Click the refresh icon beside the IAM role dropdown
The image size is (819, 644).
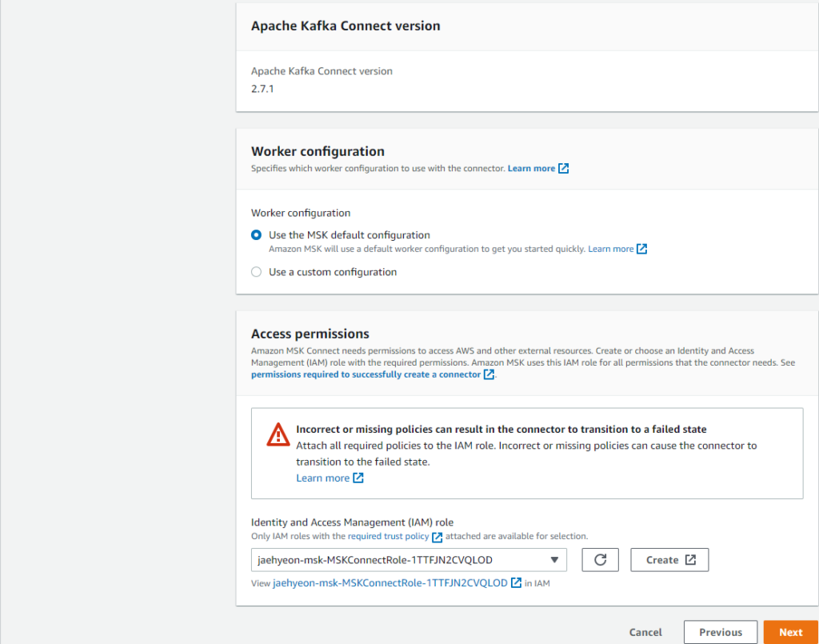pyautogui.click(x=600, y=559)
